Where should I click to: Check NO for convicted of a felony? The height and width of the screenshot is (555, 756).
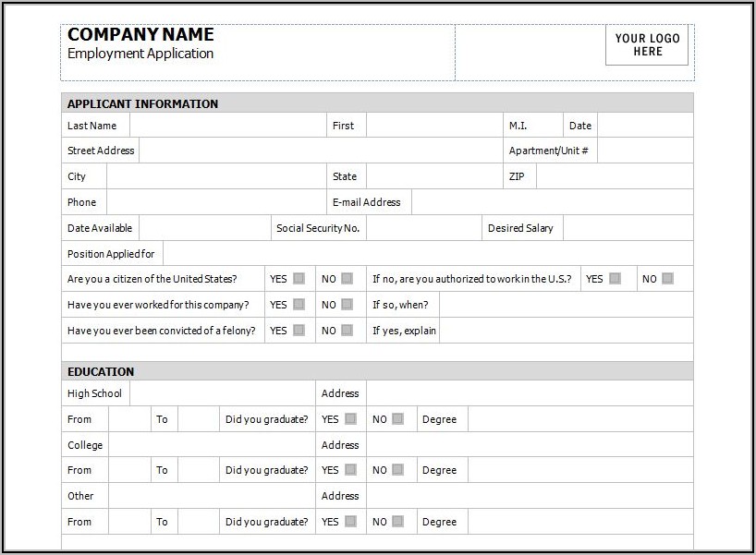(x=347, y=330)
